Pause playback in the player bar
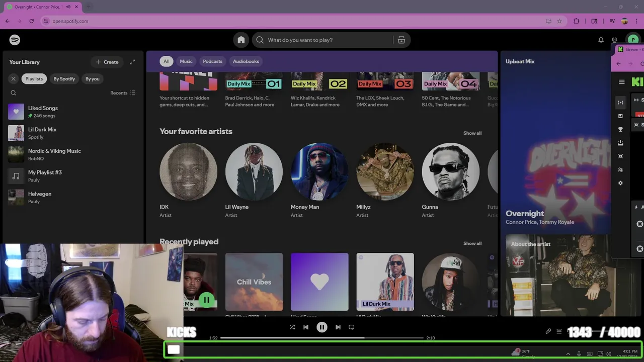This screenshot has height=362, width=644. click(x=322, y=327)
